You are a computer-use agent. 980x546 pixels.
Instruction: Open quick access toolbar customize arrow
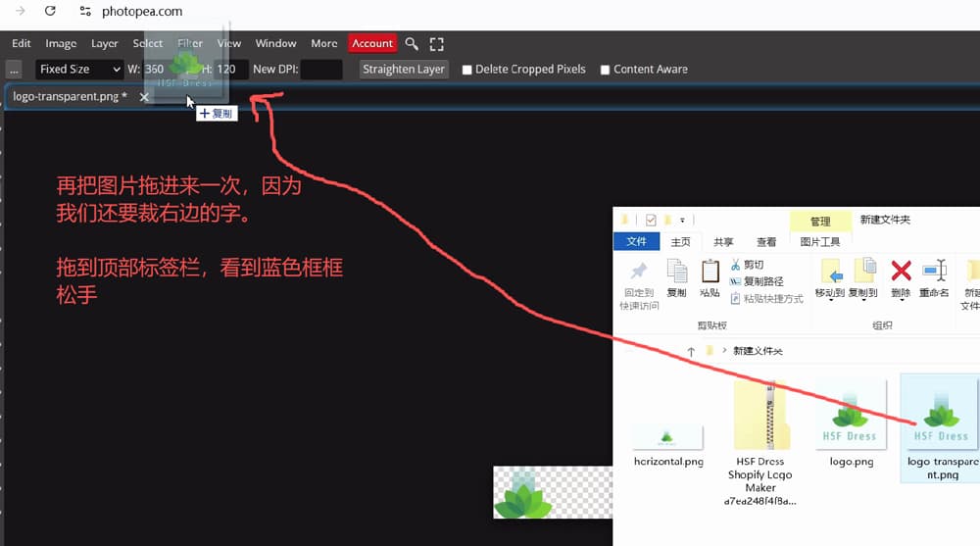[682, 221]
